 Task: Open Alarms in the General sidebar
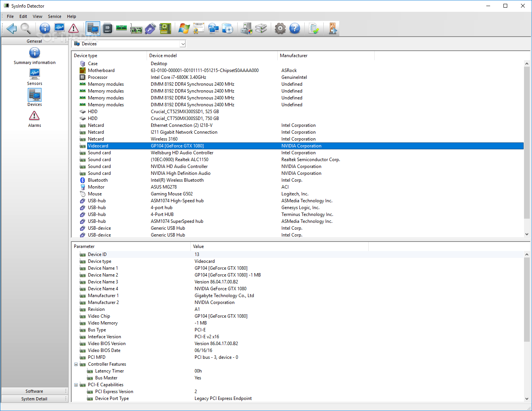click(35, 118)
